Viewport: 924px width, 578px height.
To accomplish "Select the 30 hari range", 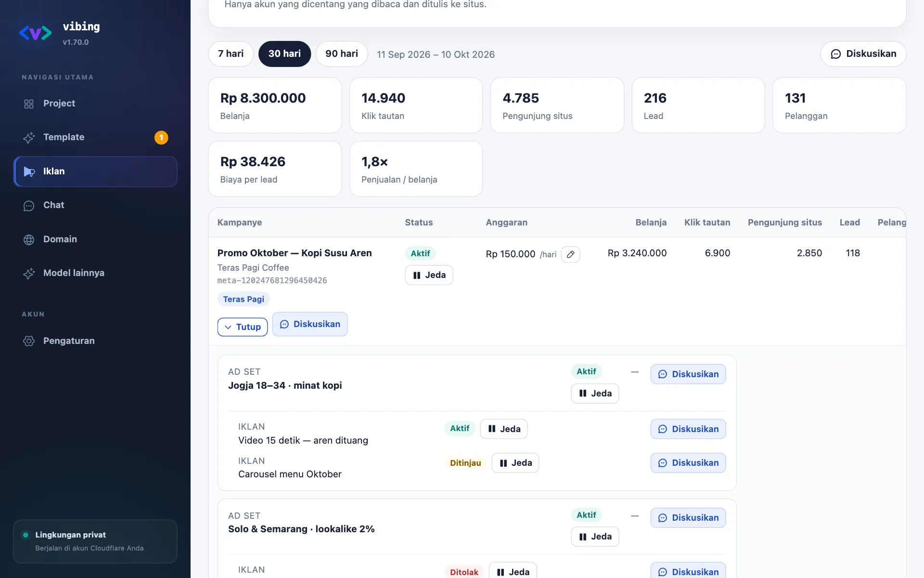I will 284,54.
